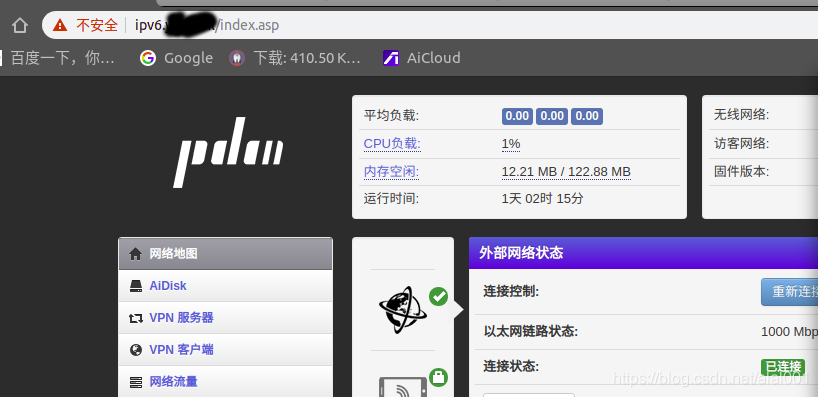Viewport: 818px width, 397px height.
Task: Click the internet globe network map icon
Action: coord(403,310)
